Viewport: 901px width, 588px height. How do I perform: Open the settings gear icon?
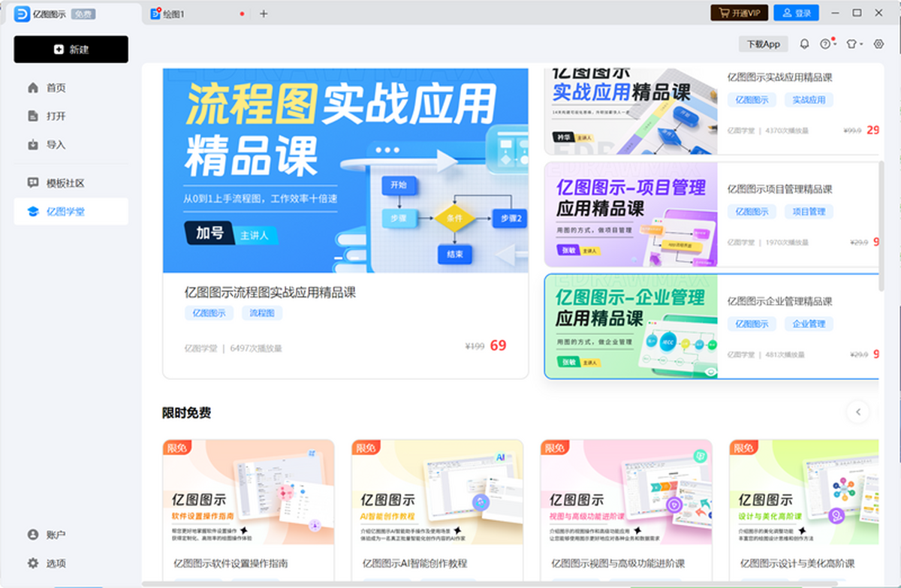(x=879, y=44)
